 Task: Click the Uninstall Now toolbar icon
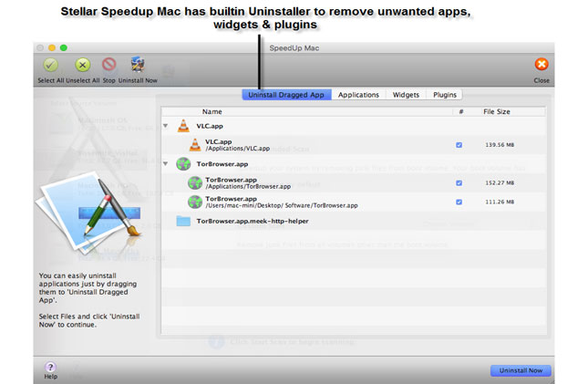click(x=138, y=64)
